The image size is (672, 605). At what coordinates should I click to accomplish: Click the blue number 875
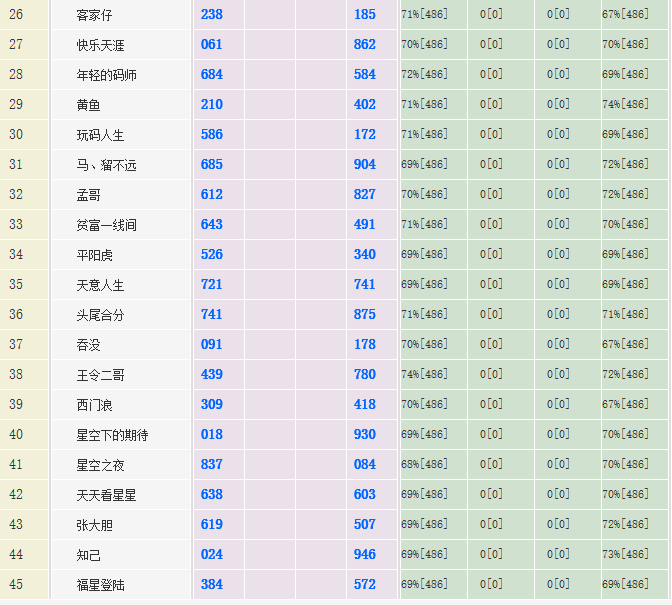click(365, 314)
